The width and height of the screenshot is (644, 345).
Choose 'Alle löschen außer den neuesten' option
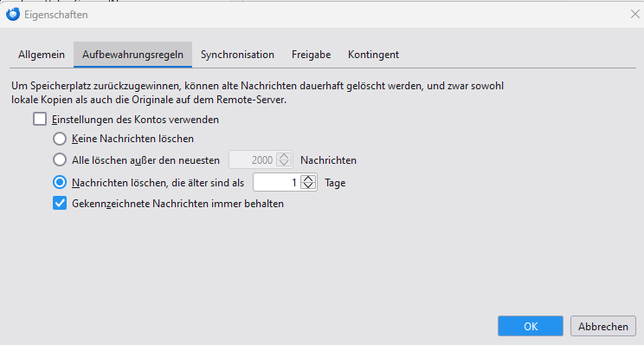[60, 159]
